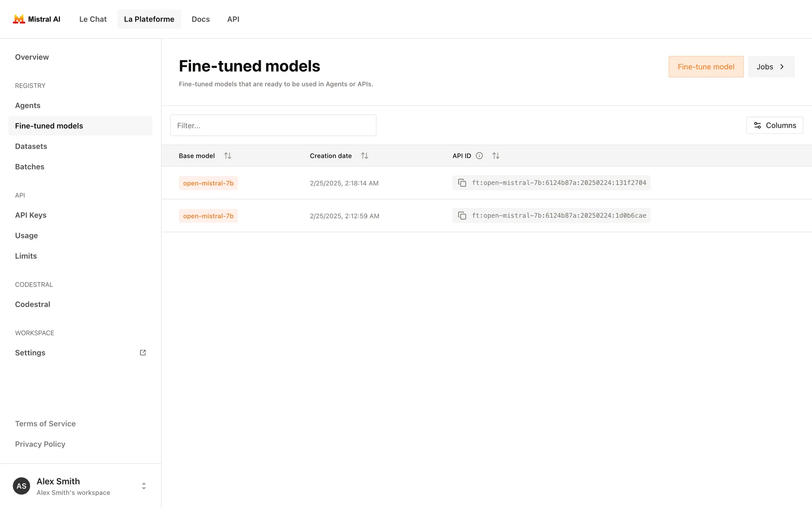Screen dimensions: 812x508
Task: Copy API ID ending in 1d0b6cae
Action: click(462, 216)
